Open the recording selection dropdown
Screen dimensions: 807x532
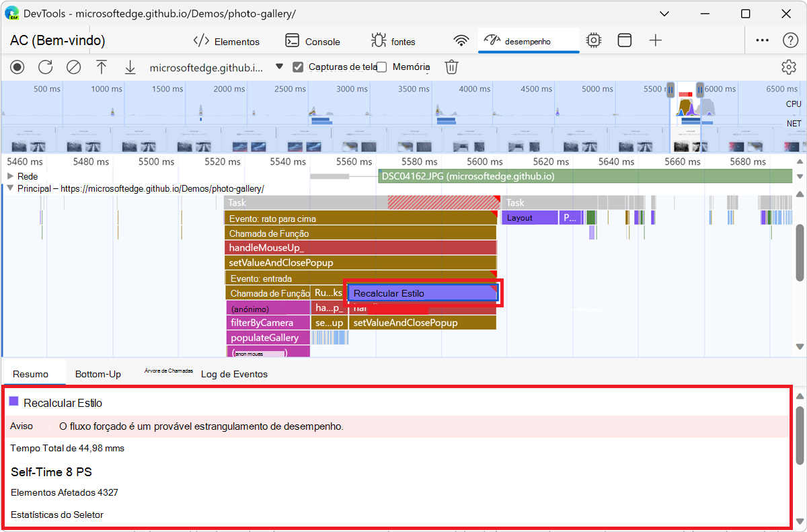280,67
